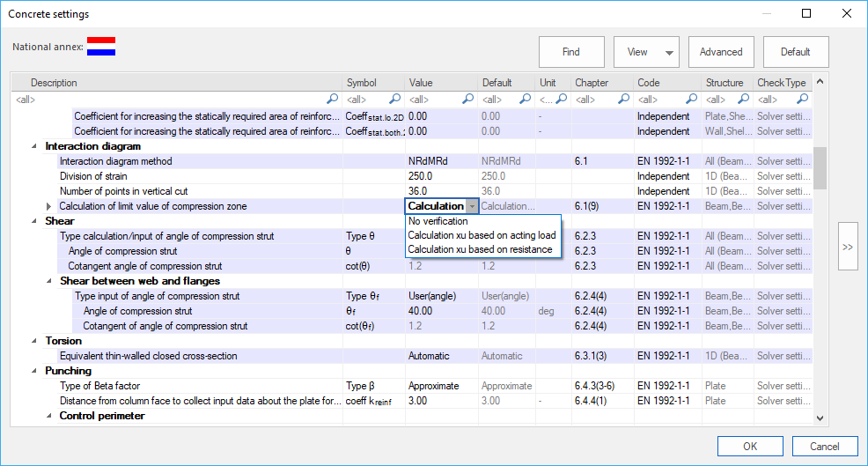
Task: Click the search icon in Symbol filter
Action: pos(394,100)
